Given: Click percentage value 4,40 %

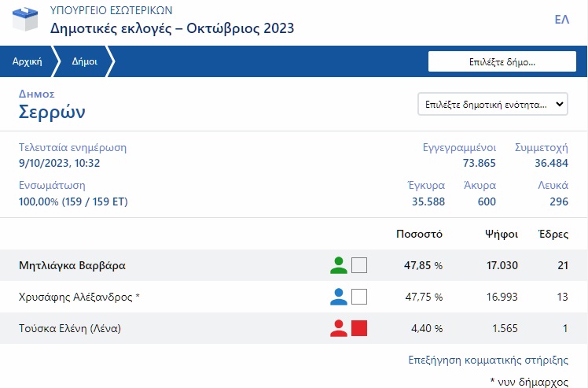Looking at the screenshot, I should 427,328.
